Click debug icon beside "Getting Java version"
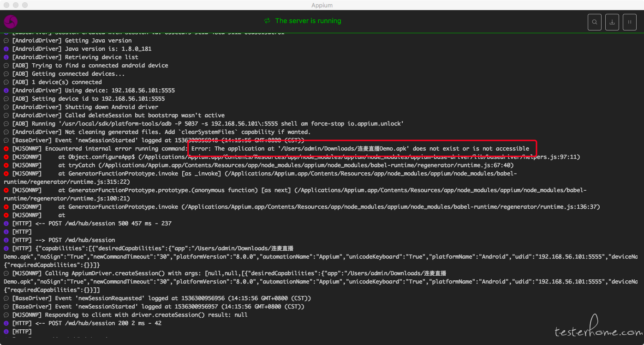Viewport: 644px width, 345px height. [6, 40]
